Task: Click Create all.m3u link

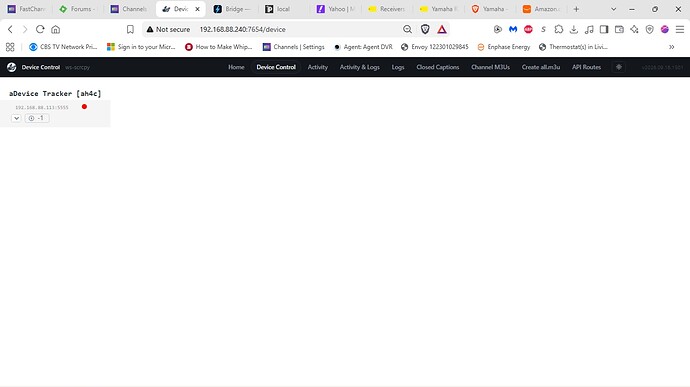Action: pyautogui.click(x=541, y=67)
